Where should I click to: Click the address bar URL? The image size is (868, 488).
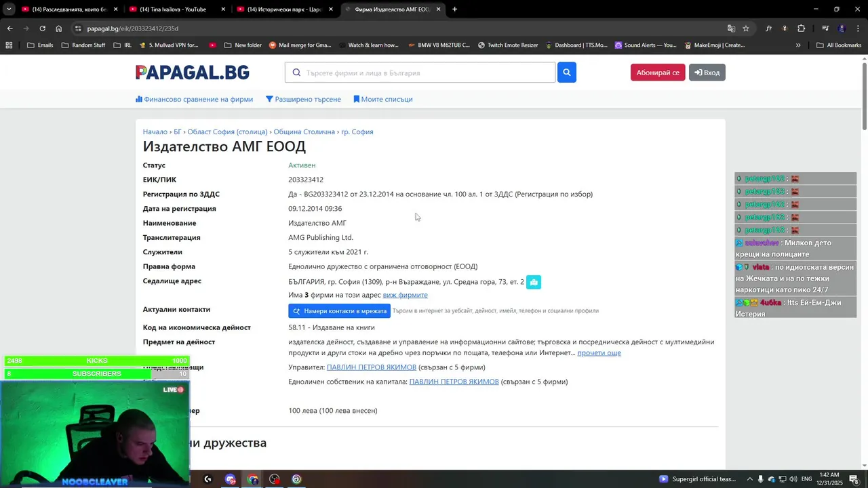133,28
